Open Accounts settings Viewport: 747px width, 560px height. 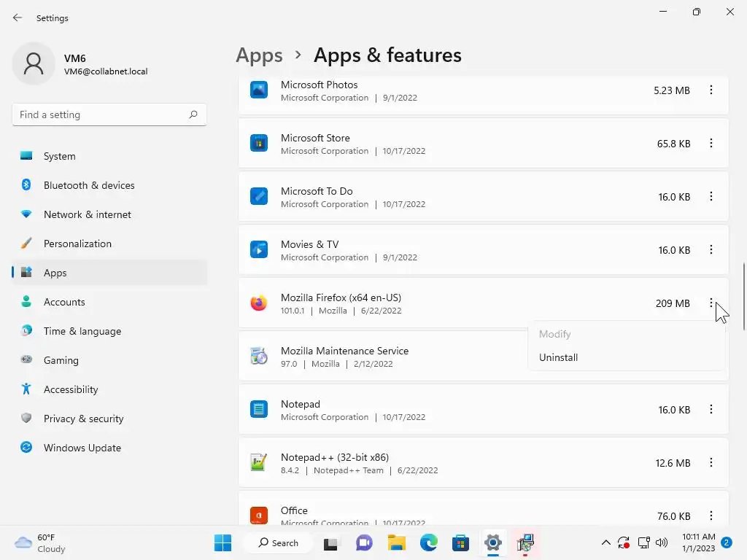pyautogui.click(x=109, y=302)
